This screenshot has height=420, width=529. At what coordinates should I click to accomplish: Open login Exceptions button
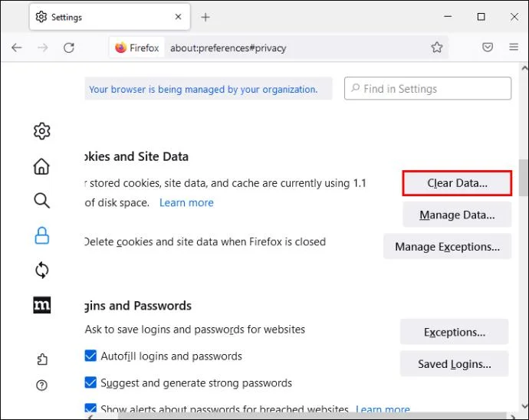[454, 333]
